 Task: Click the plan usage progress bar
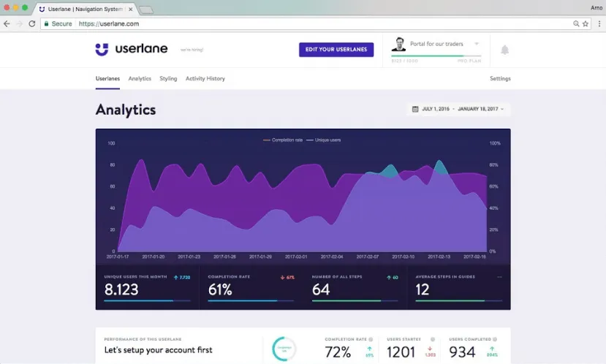tap(436, 56)
